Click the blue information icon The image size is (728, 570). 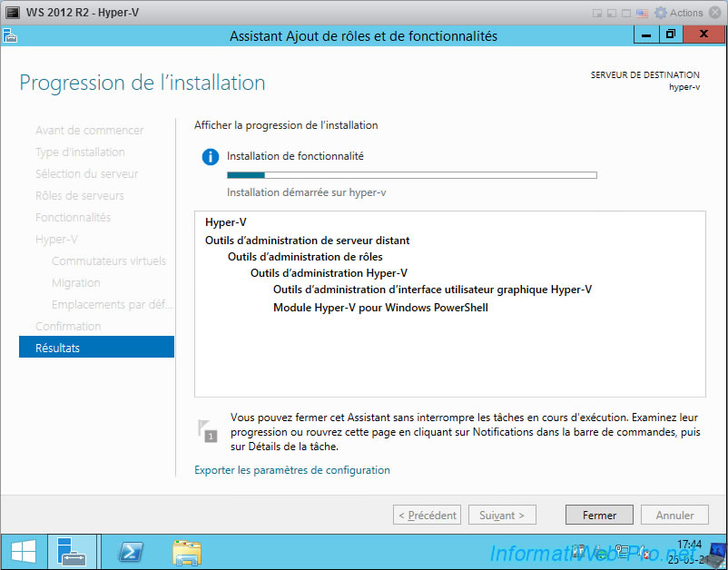[211, 157]
